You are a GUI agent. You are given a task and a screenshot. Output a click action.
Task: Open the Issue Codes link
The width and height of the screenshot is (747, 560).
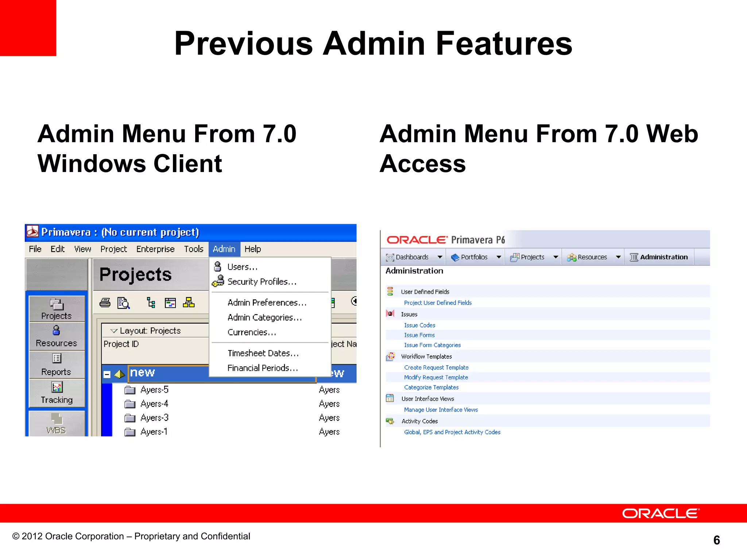(419, 325)
